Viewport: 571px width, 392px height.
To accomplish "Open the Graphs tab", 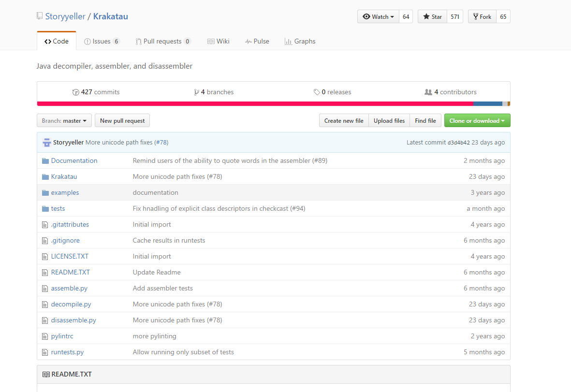I will (x=300, y=41).
